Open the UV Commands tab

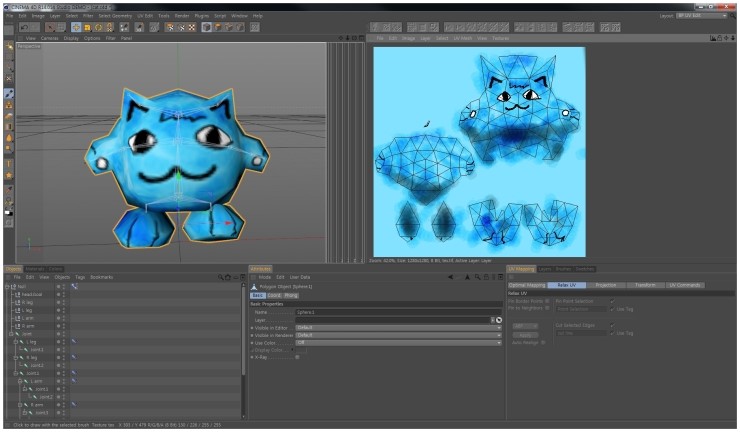click(685, 285)
